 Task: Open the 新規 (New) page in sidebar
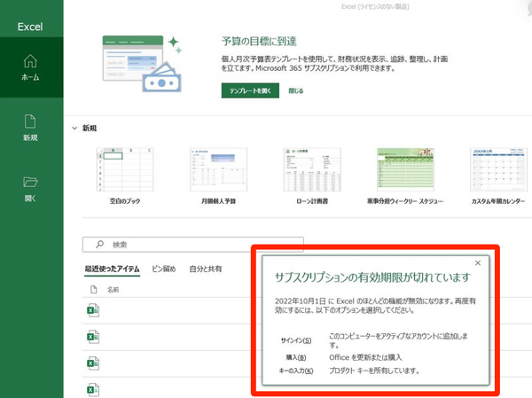point(30,128)
